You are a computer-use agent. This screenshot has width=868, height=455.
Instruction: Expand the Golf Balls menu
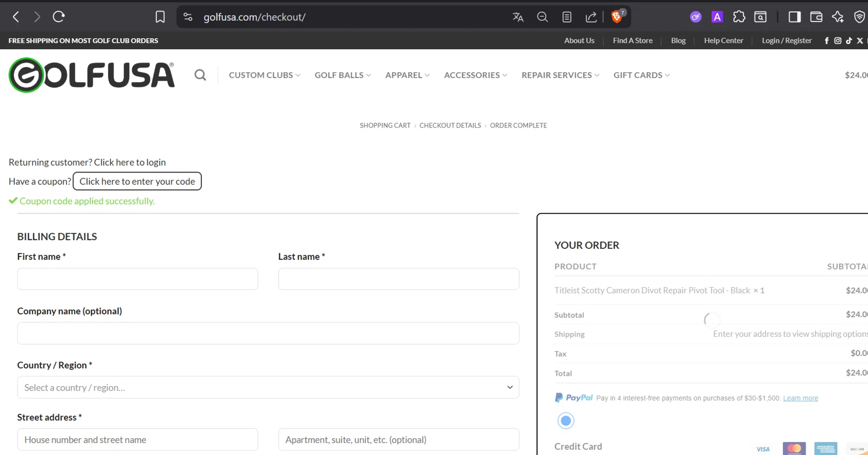(x=343, y=75)
